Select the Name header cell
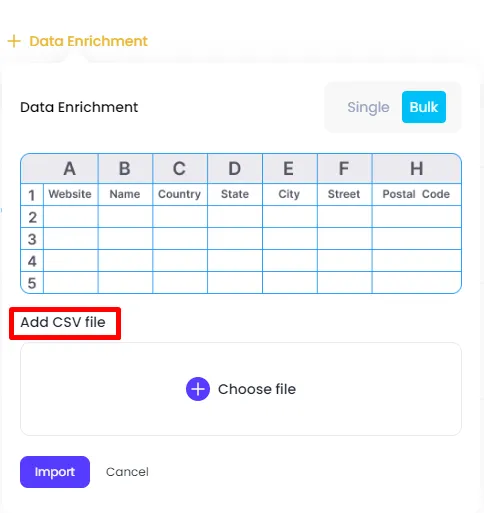The image size is (484, 513). click(125, 194)
